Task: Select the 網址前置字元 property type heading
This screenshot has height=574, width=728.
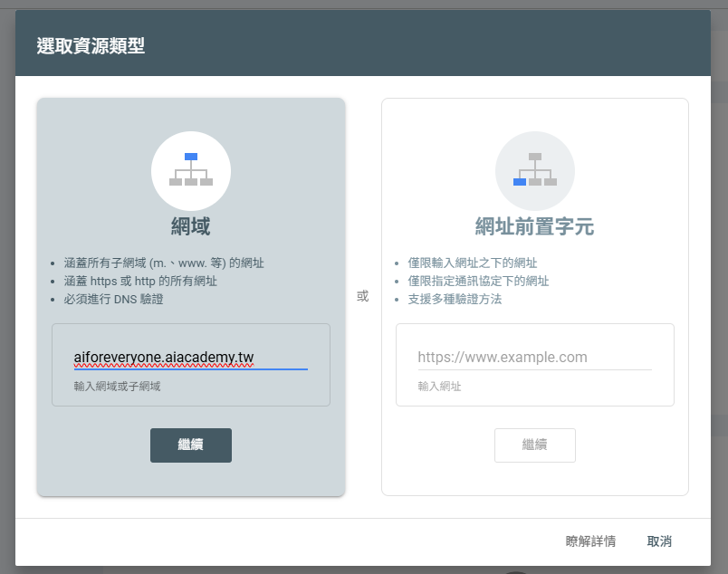Action: tap(534, 225)
